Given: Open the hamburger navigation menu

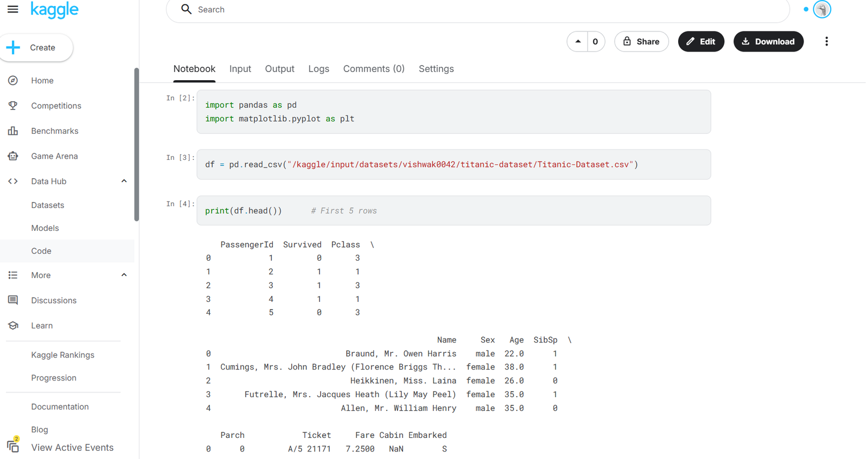Looking at the screenshot, I should click(x=12, y=9).
